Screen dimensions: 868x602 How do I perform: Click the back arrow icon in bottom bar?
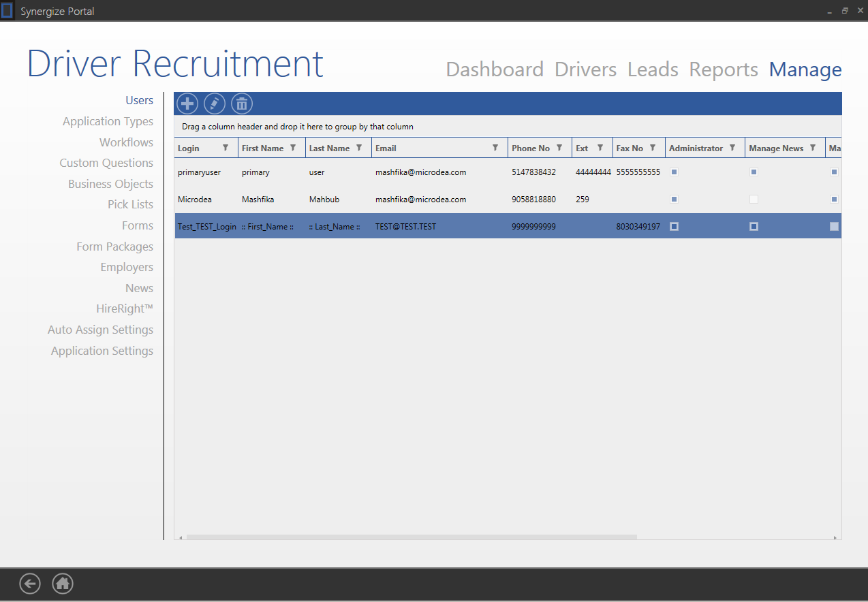coord(30,584)
